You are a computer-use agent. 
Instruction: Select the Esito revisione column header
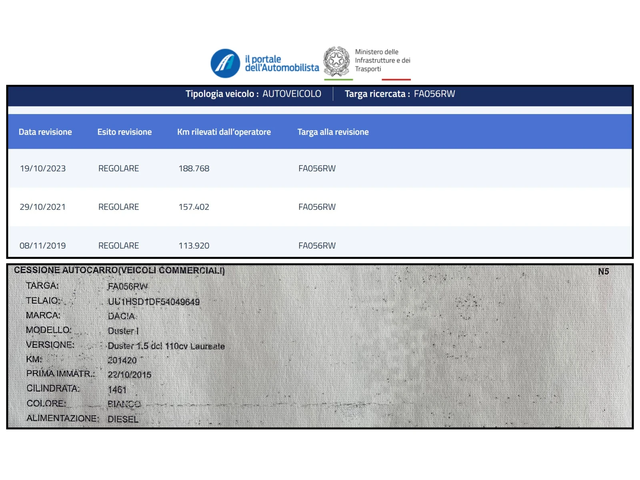[x=125, y=132]
